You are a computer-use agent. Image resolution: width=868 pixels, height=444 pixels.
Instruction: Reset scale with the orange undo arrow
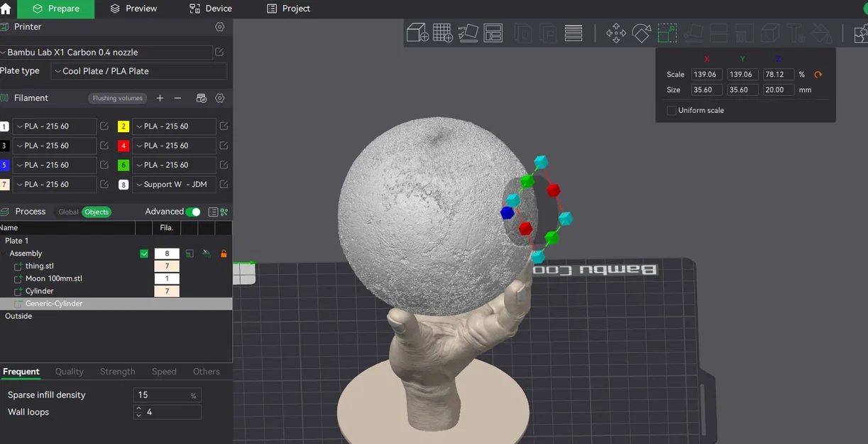point(818,75)
